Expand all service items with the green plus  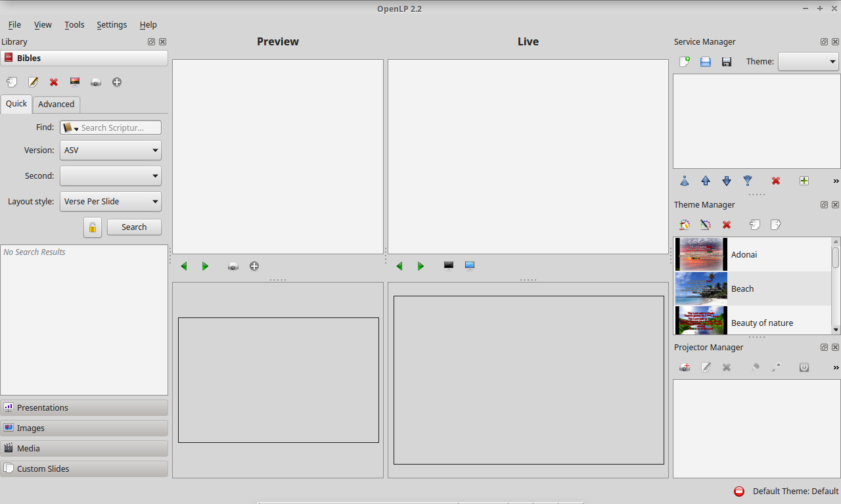(804, 181)
